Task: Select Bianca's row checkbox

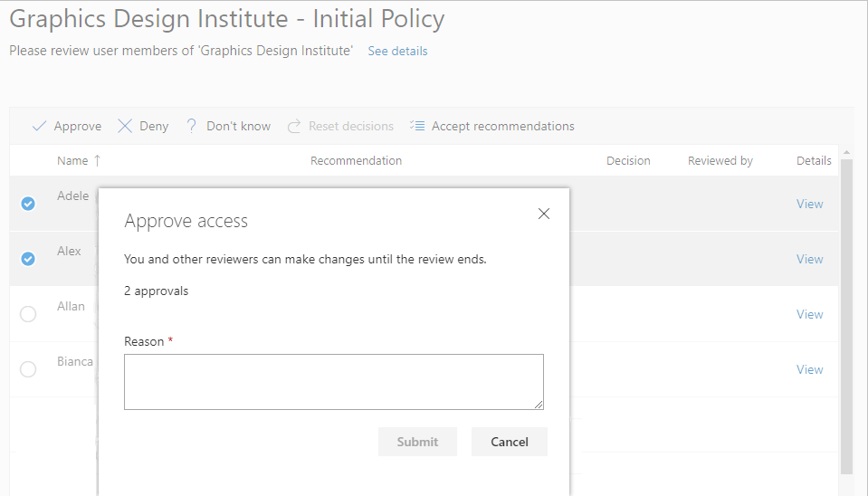Action: coord(28,369)
